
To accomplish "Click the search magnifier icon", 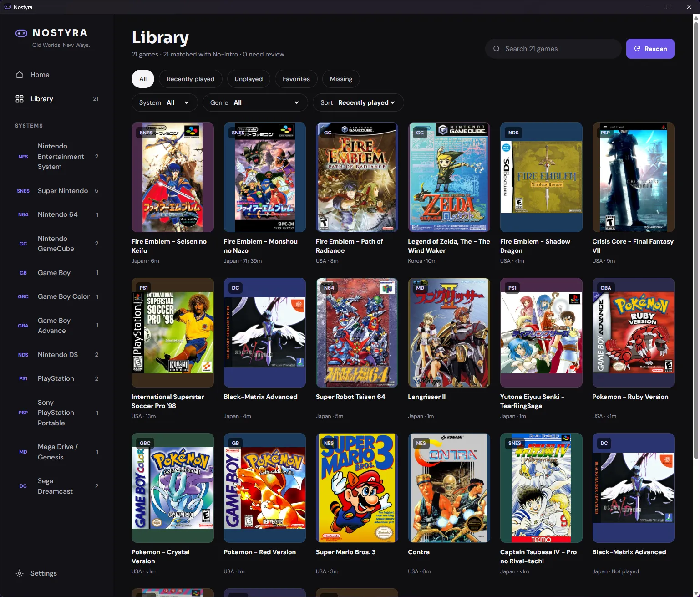I will click(x=497, y=49).
